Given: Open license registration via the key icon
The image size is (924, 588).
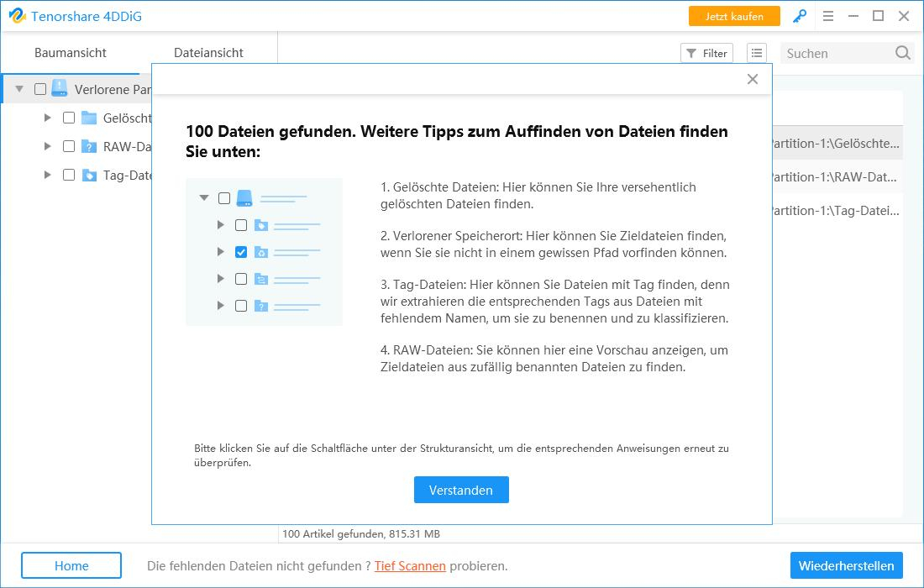Looking at the screenshot, I should 798,15.
